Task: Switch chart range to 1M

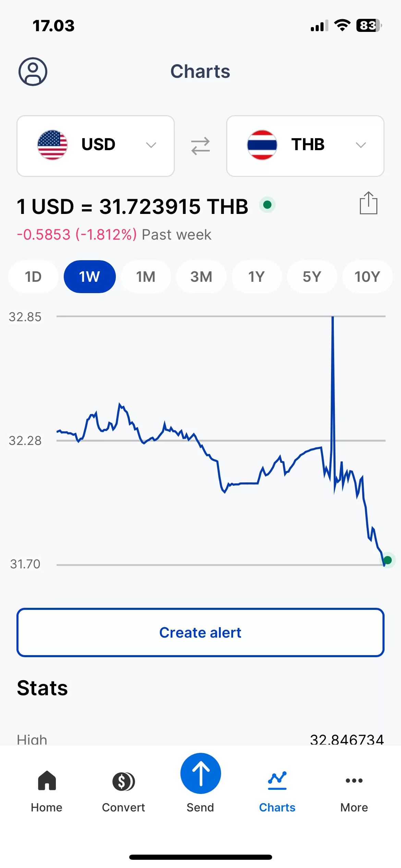Action: click(146, 277)
